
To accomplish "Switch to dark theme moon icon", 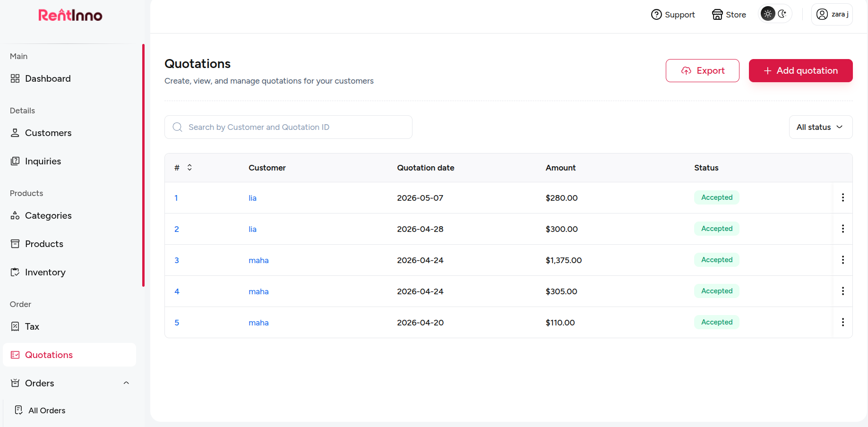I will [x=782, y=14].
